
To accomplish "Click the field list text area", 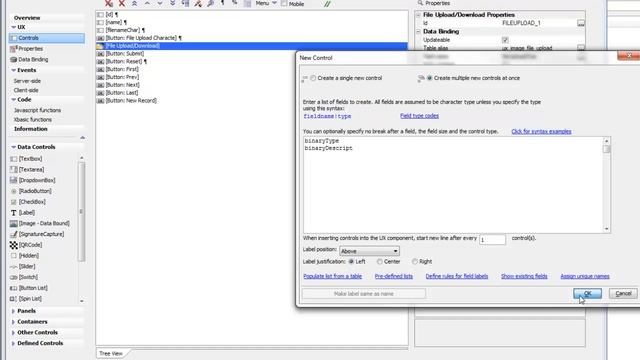I will 453,185.
